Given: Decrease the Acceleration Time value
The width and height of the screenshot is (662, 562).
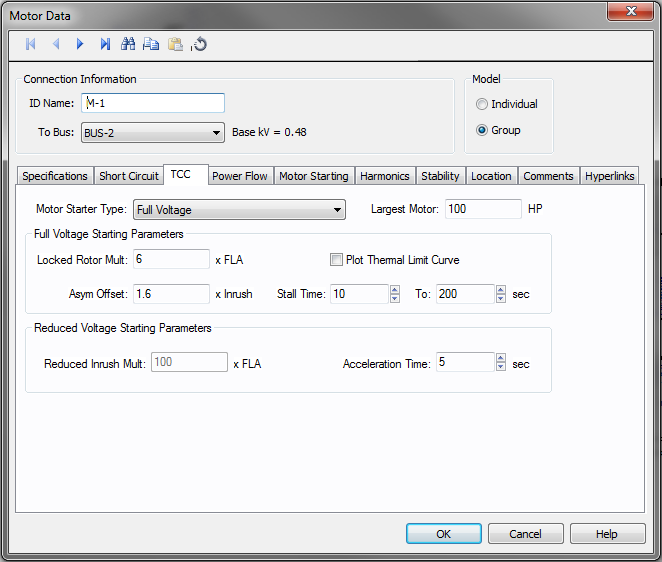Looking at the screenshot, I should tap(500, 367).
